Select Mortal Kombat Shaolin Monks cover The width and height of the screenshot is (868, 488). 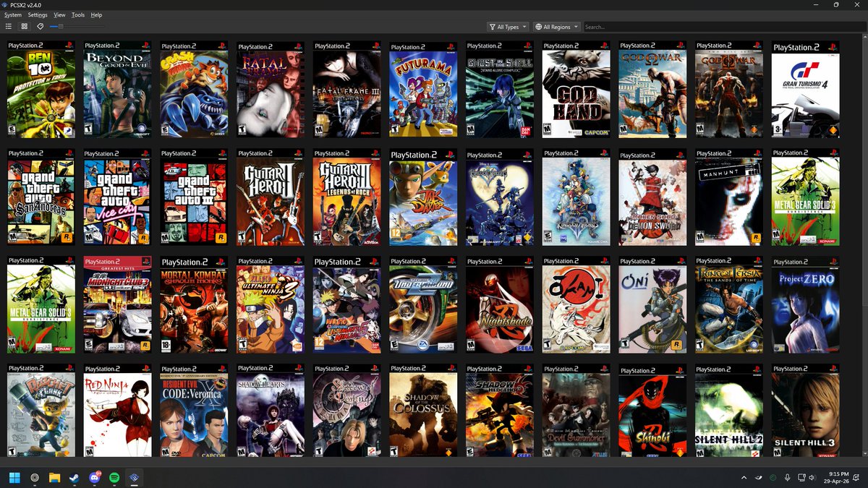(194, 305)
